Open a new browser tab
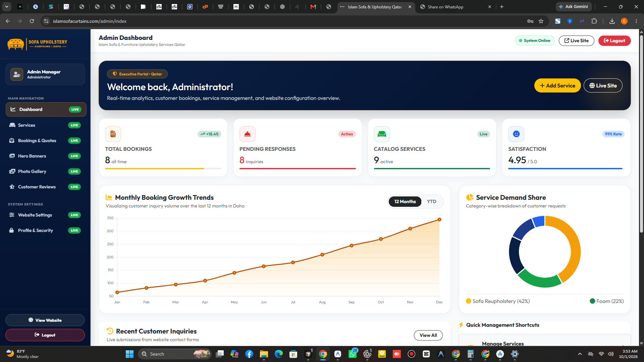The width and height of the screenshot is (644, 362). (x=502, y=7)
